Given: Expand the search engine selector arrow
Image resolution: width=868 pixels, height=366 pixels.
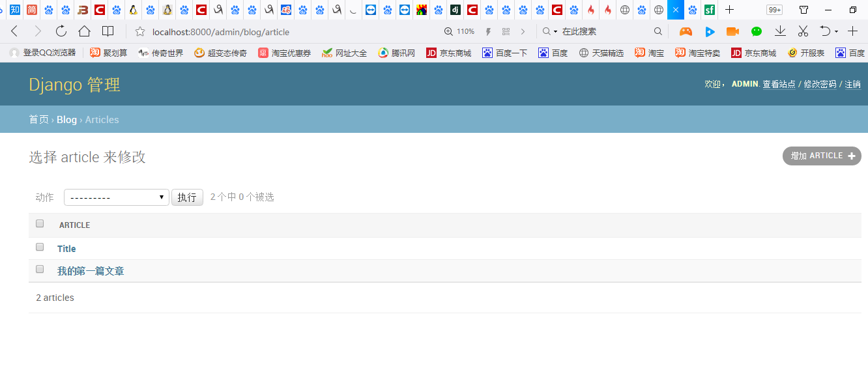Looking at the screenshot, I should [x=556, y=31].
